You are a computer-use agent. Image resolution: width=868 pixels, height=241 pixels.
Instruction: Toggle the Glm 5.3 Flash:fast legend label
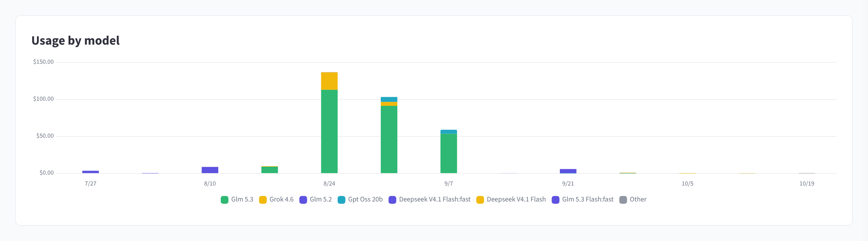pyautogui.click(x=588, y=199)
